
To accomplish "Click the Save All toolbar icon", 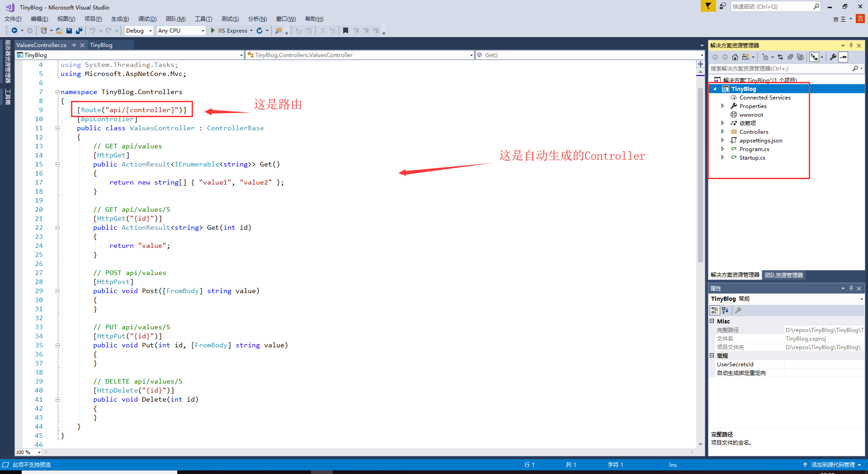I will 79,31.
